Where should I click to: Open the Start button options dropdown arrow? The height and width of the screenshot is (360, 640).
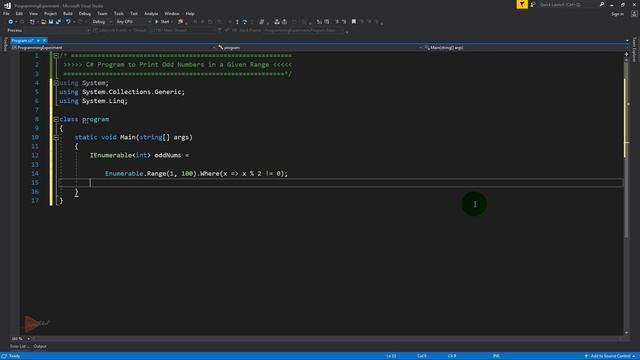click(172, 22)
